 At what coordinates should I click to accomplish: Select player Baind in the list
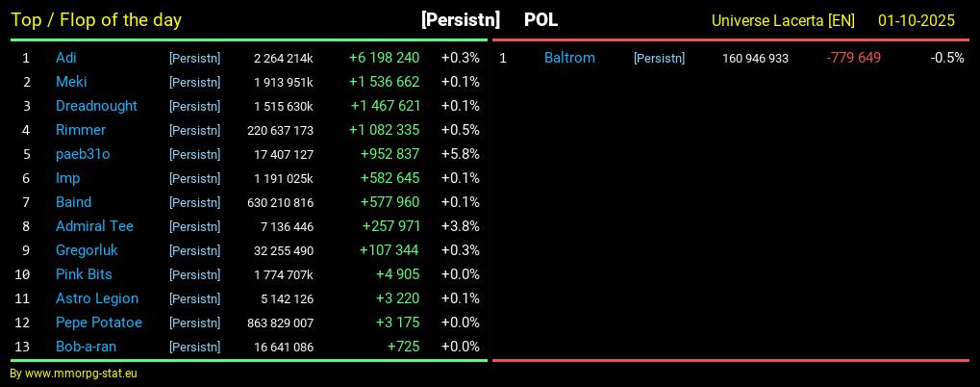click(x=73, y=202)
